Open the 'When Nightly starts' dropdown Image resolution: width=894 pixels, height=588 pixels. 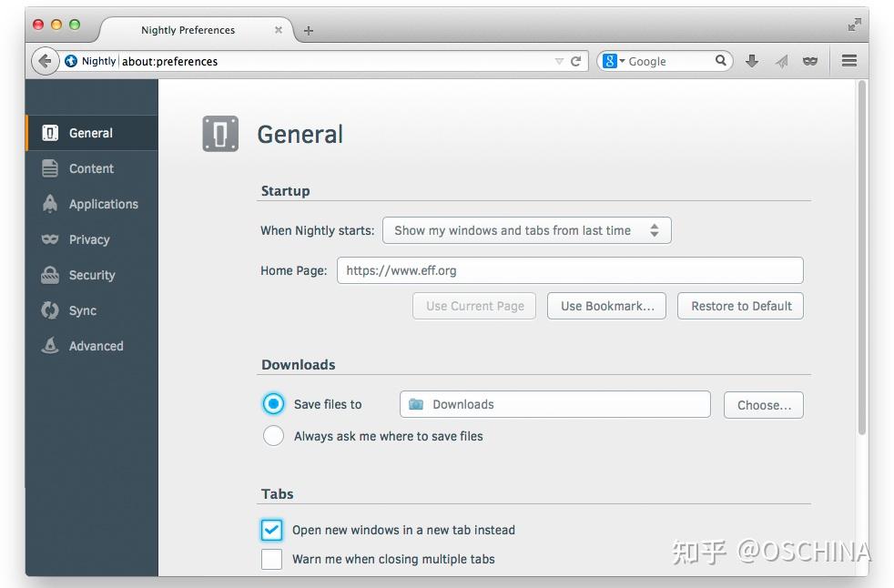[x=526, y=230]
